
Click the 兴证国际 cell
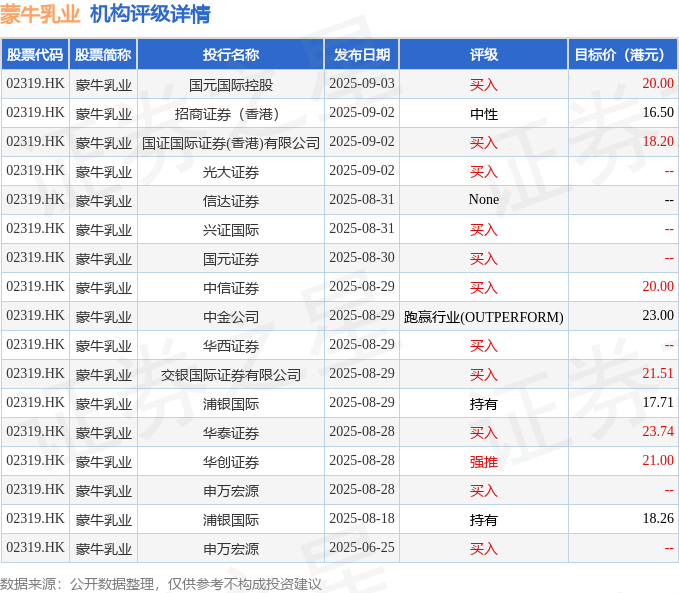point(231,230)
